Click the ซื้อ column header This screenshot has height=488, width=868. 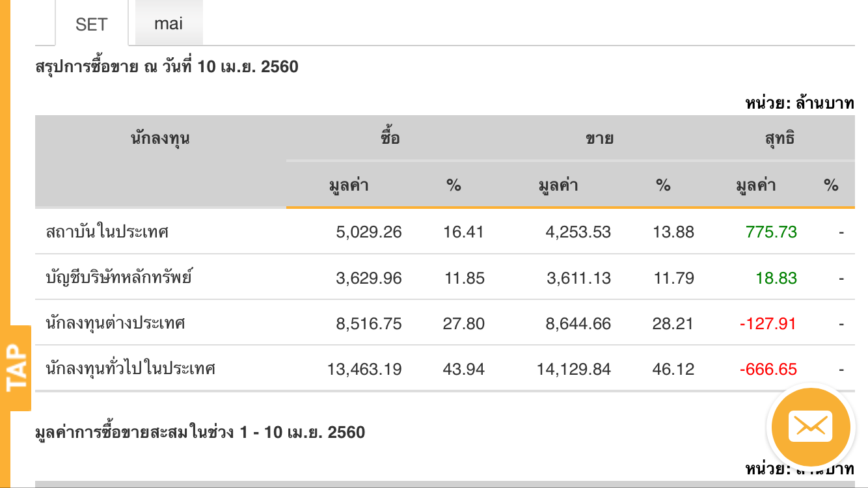point(390,138)
